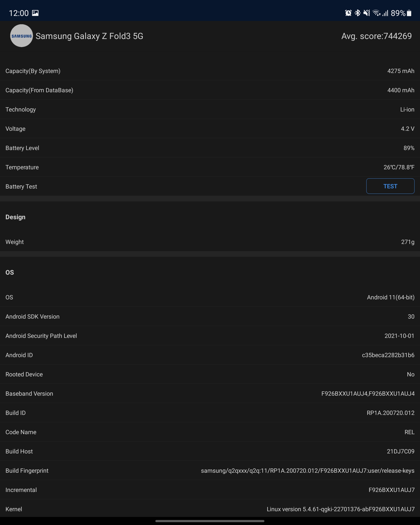Image resolution: width=420 pixels, height=525 pixels.
Task: Tap the Wi-Fi signal status icon
Action: (x=376, y=13)
